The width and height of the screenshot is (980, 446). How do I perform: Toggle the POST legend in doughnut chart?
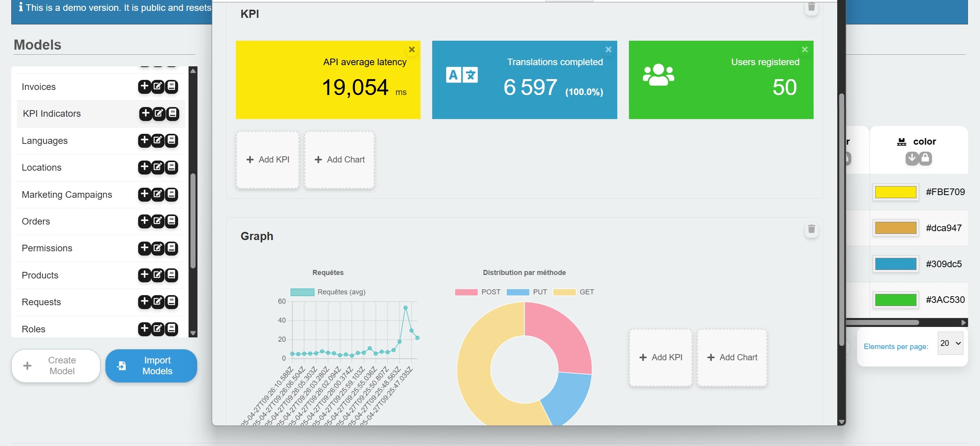[478, 292]
